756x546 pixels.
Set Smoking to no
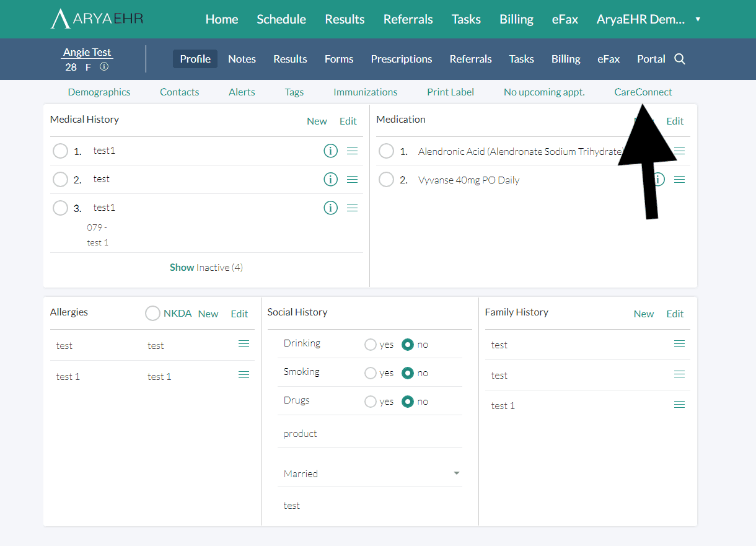point(407,373)
